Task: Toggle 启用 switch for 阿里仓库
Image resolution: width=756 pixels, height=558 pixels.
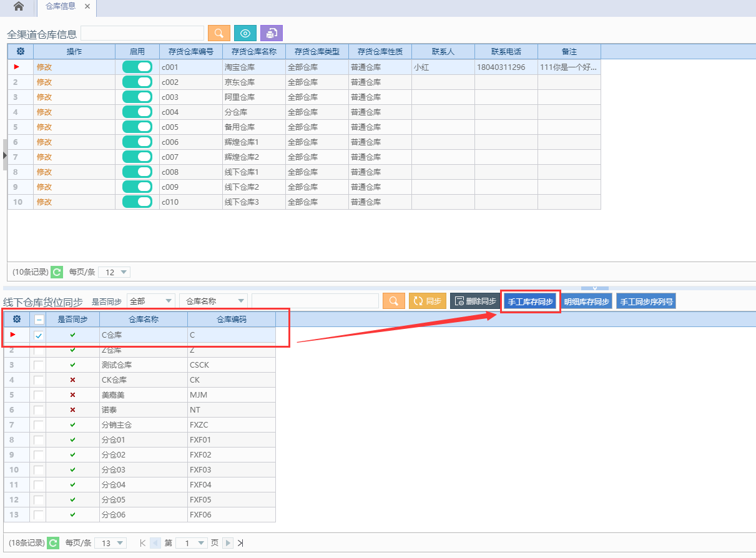Action: point(137,97)
